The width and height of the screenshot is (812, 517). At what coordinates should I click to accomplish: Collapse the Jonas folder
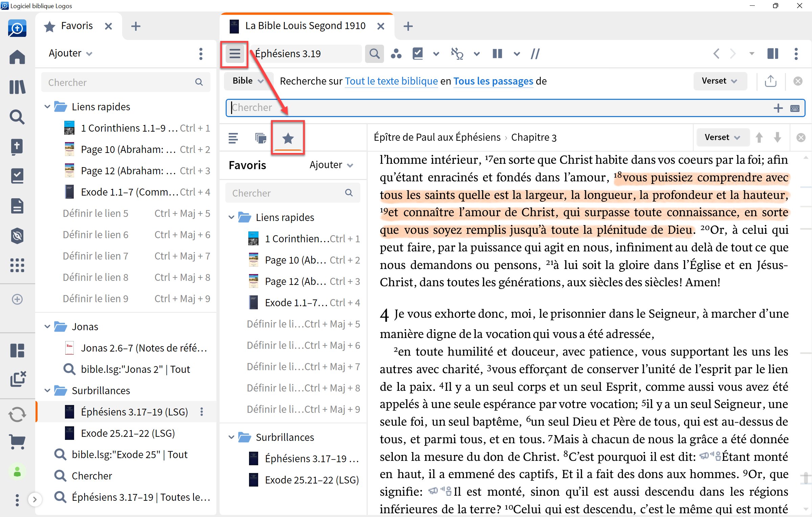tap(47, 327)
